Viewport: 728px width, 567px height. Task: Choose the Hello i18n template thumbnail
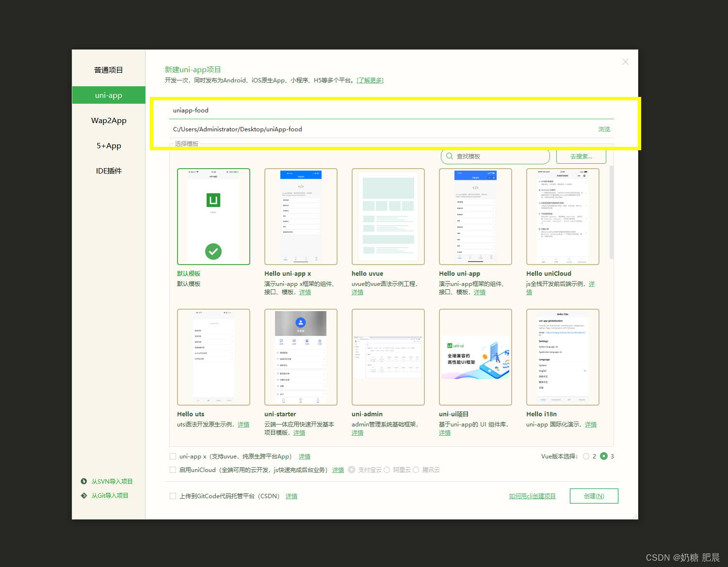point(563,357)
